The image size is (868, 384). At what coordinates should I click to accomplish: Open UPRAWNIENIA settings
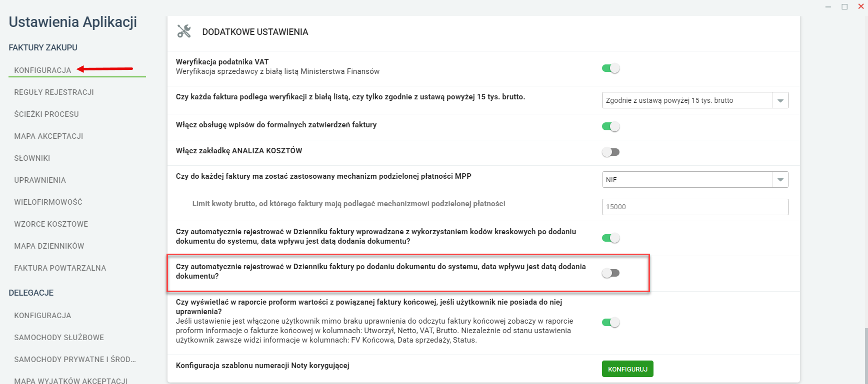click(40, 180)
